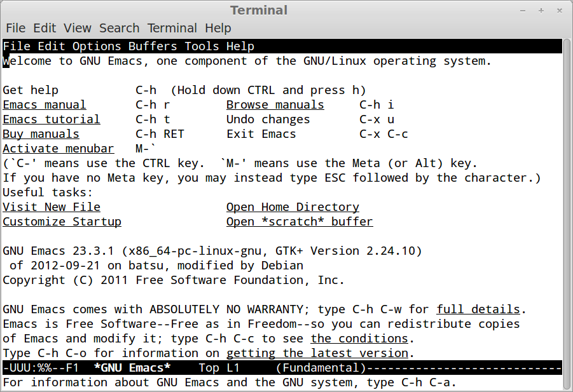Click the Visit New File link
This screenshot has width=573, height=392.
pyautogui.click(x=52, y=207)
